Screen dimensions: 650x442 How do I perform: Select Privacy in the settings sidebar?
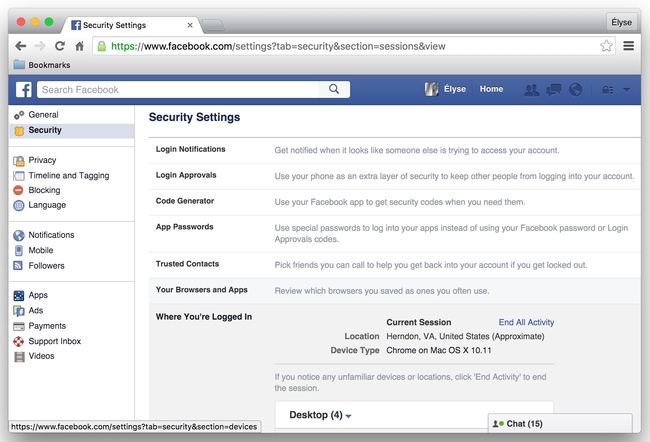click(42, 160)
